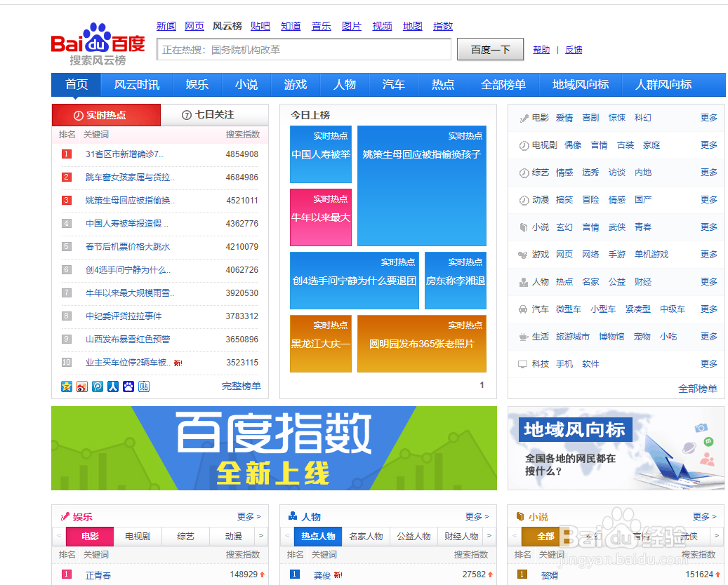The height and width of the screenshot is (585, 728).
Task: Open pink tile 牛年以来最大
Action: tap(321, 217)
